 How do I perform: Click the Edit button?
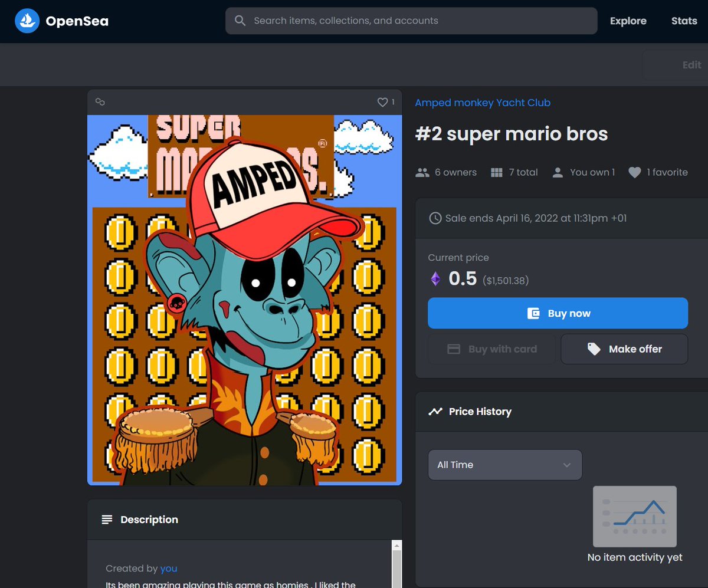click(x=675, y=65)
